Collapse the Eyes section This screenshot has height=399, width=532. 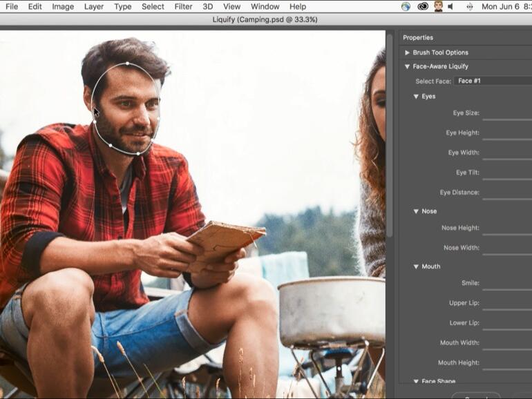[x=416, y=97]
